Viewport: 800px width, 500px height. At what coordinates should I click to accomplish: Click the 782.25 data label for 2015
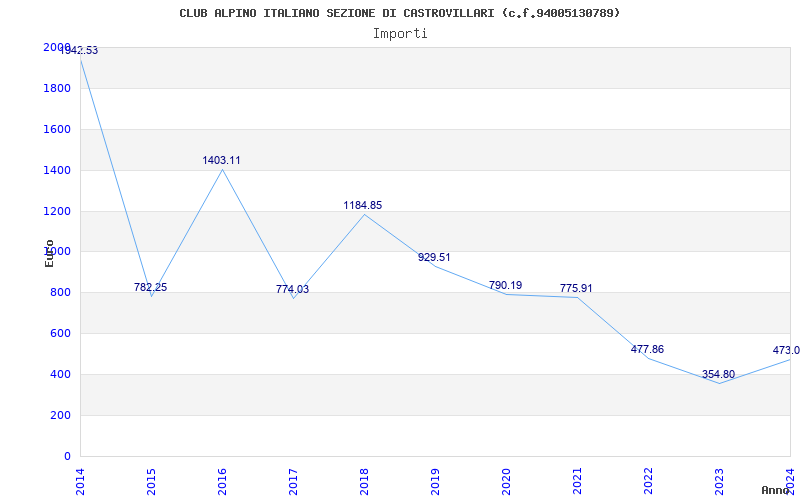click(x=151, y=287)
